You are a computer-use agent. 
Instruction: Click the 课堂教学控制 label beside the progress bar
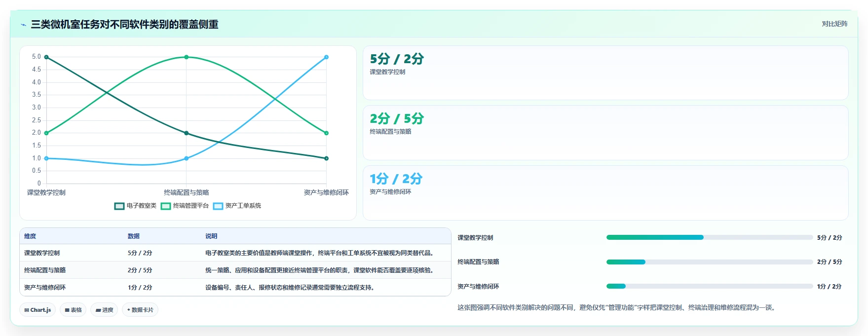475,238
